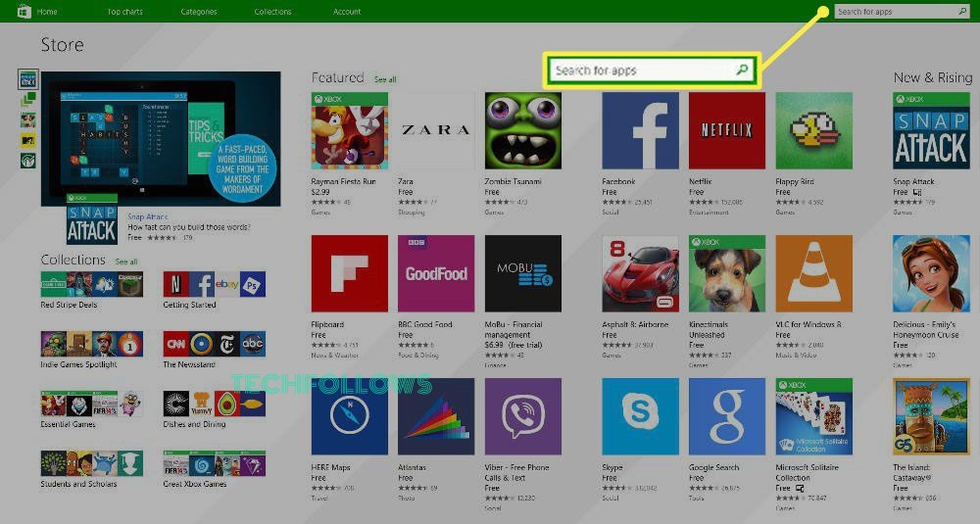Viewport: 980px width, 524px height.
Task: Open the Rayman Fiesta Run app tile
Action: [350, 130]
